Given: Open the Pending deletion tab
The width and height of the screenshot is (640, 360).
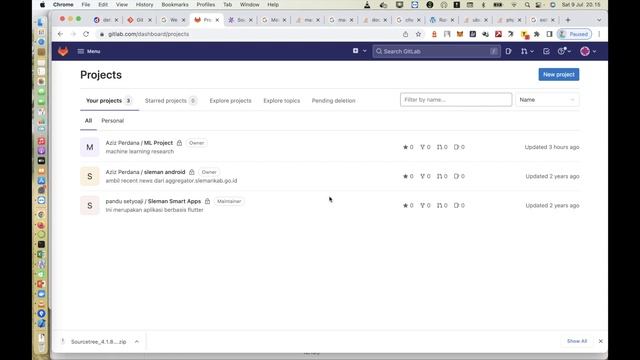Looking at the screenshot, I should [x=333, y=101].
